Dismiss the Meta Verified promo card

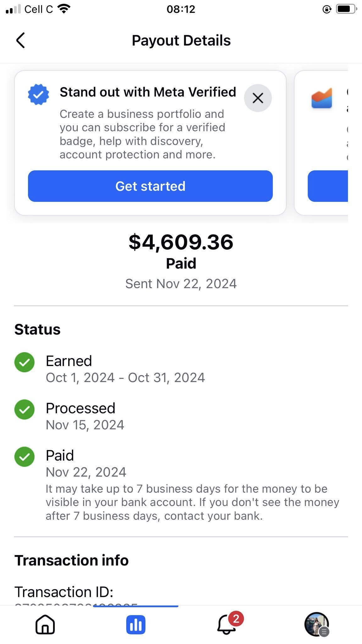tap(258, 98)
